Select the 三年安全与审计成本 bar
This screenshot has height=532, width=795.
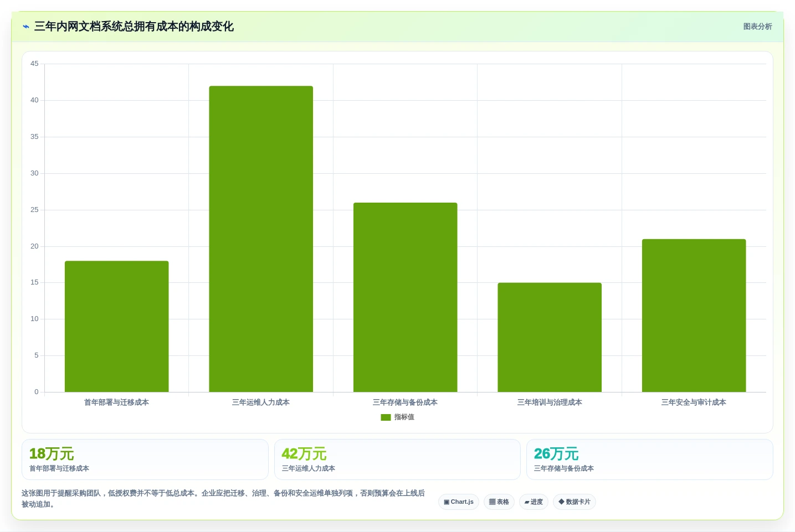coord(694,316)
